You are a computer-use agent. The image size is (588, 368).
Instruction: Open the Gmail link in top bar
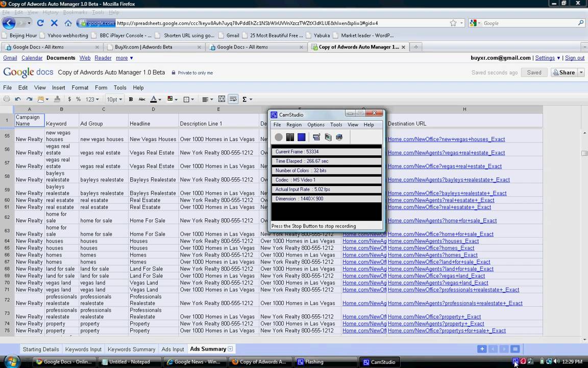pos(10,58)
